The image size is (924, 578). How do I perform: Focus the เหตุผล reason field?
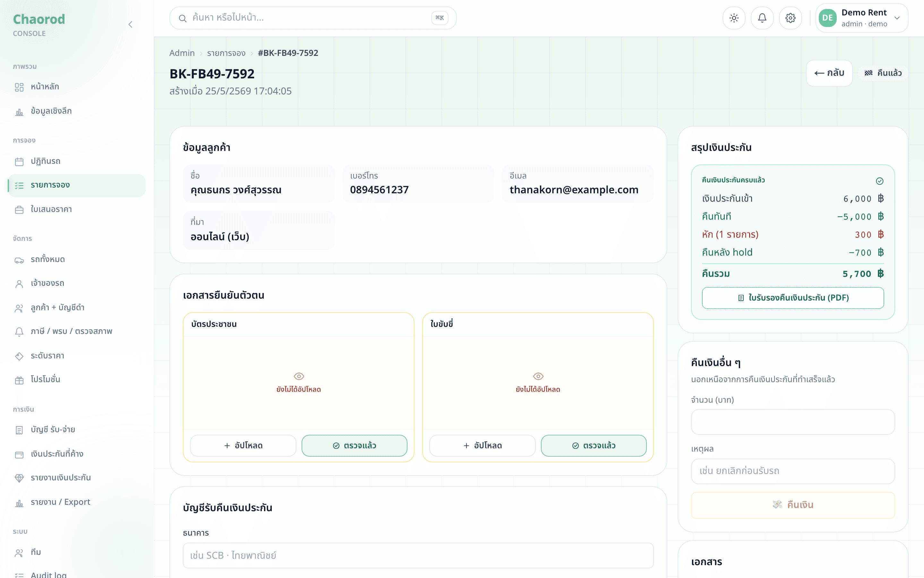793,471
